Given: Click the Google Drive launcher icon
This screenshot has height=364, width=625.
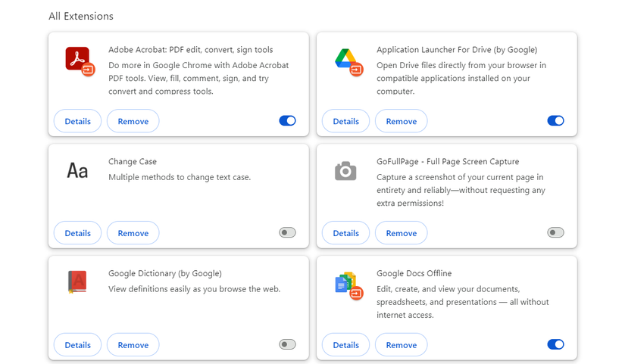Looking at the screenshot, I should pos(346,60).
